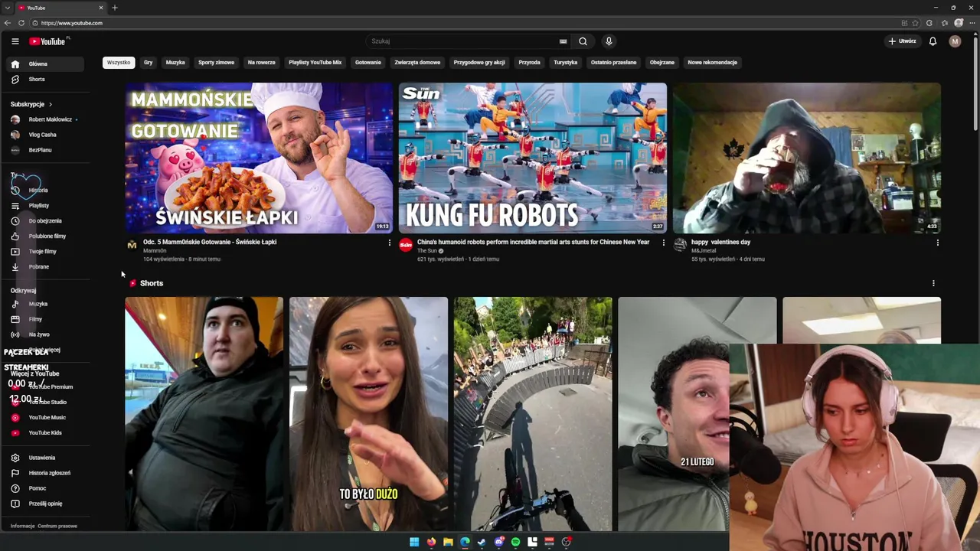Open Steam from the taskbar
The image size is (980, 551).
tap(482, 542)
